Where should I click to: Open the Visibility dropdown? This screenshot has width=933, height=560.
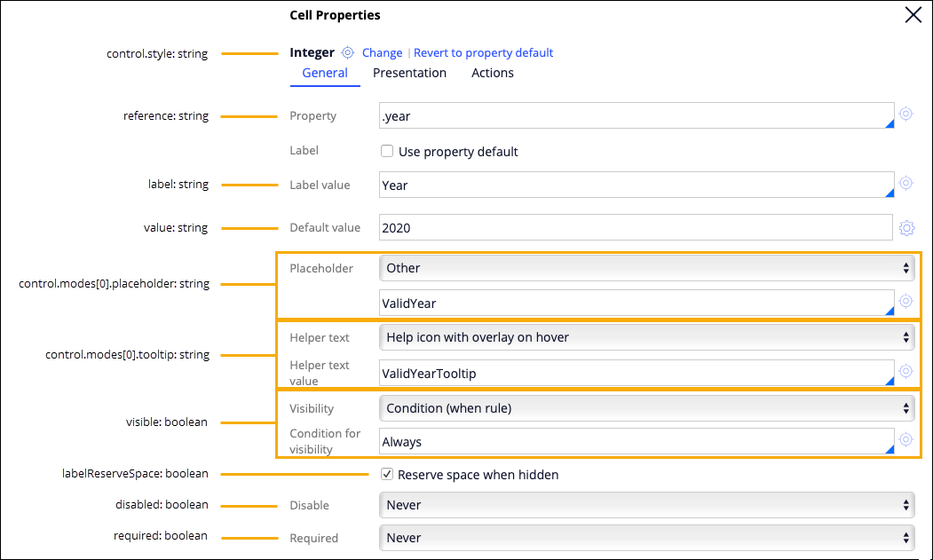pos(648,408)
